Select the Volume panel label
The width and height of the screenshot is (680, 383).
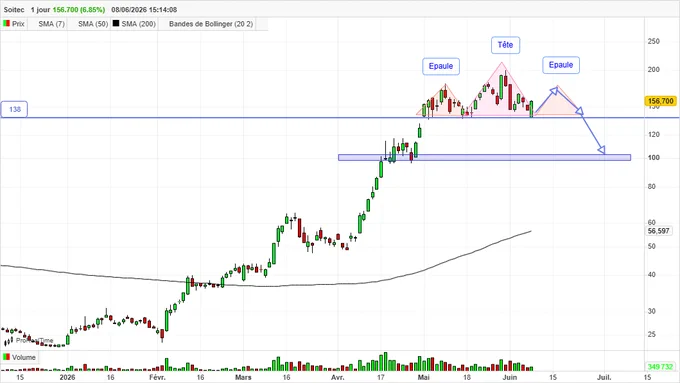click(x=23, y=357)
